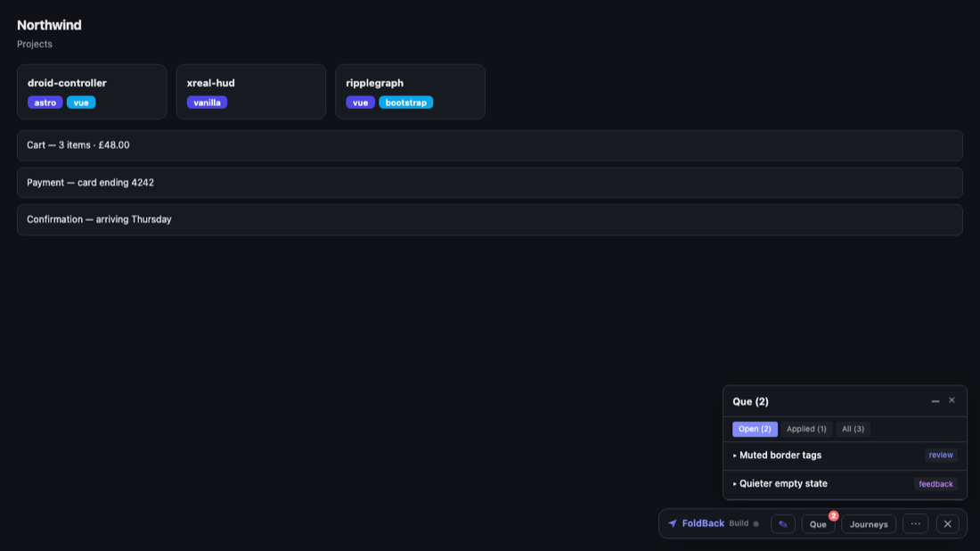980x551 pixels.
Task: Switch to the Applied (1) tab
Action: click(806, 429)
